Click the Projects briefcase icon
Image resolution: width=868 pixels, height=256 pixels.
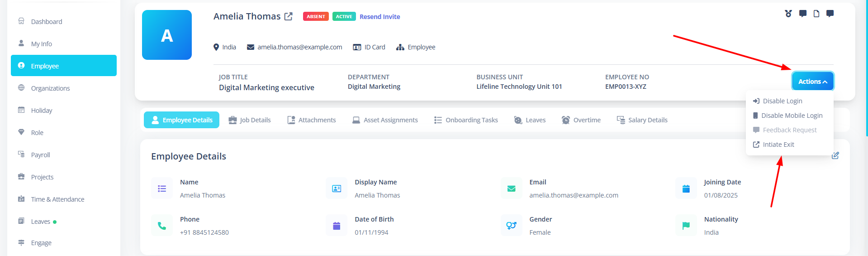tap(21, 176)
